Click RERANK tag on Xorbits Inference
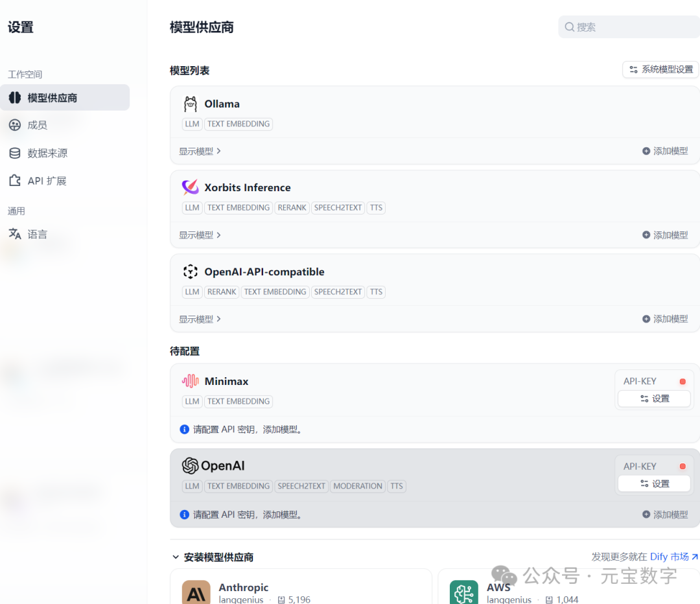Image resolution: width=700 pixels, height=604 pixels. click(x=292, y=207)
